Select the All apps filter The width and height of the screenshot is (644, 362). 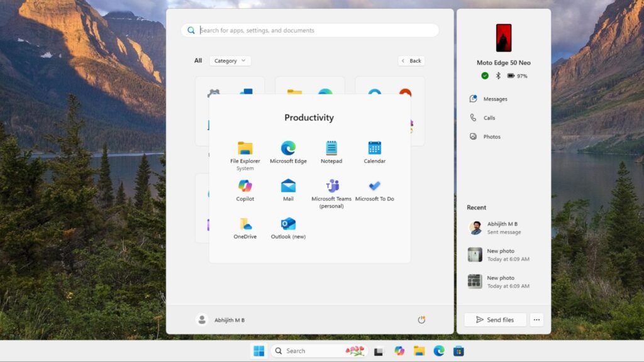(x=197, y=60)
